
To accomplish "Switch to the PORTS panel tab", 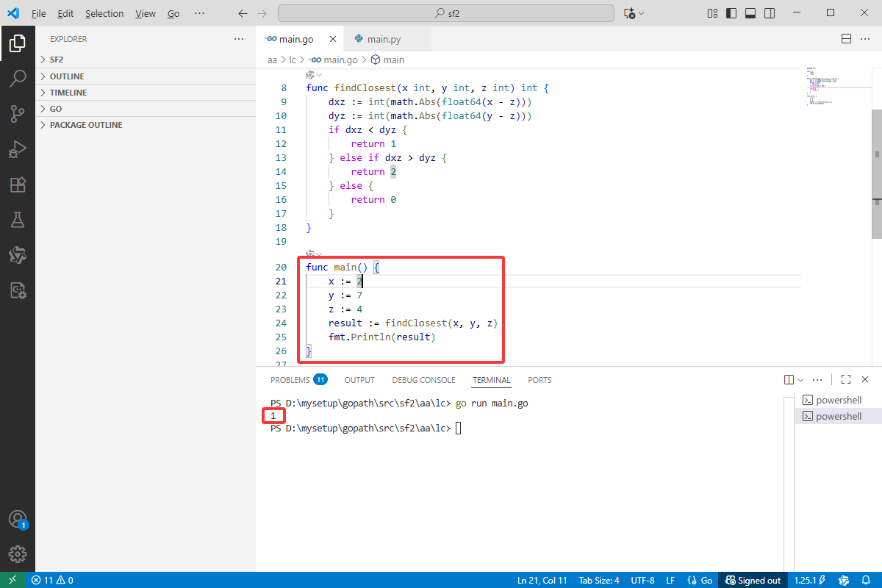I will click(539, 380).
